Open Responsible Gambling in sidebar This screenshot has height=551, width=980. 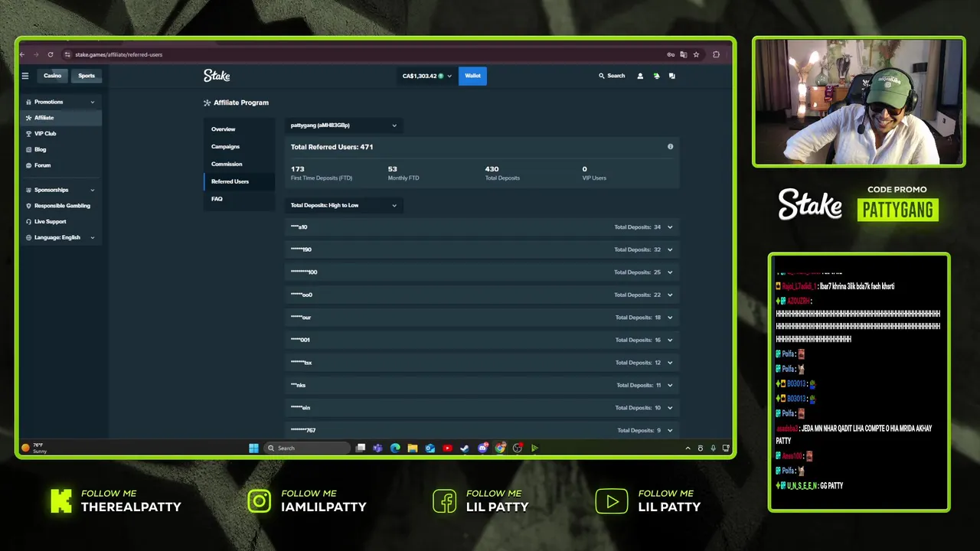(60, 206)
